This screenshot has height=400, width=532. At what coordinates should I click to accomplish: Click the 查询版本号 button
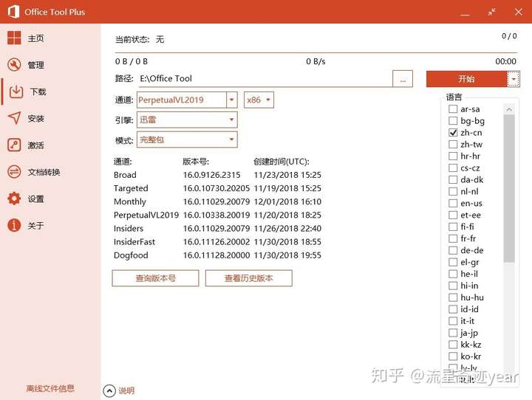155,278
